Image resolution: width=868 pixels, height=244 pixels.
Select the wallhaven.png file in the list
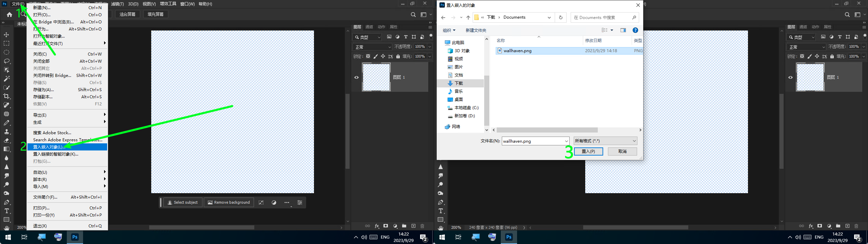(x=517, y=51)
